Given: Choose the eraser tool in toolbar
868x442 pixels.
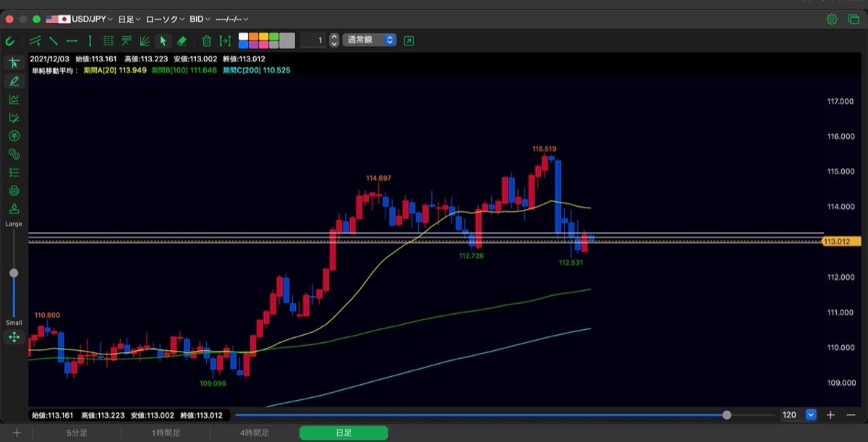Looking at the screenshot, I should 182,41.
